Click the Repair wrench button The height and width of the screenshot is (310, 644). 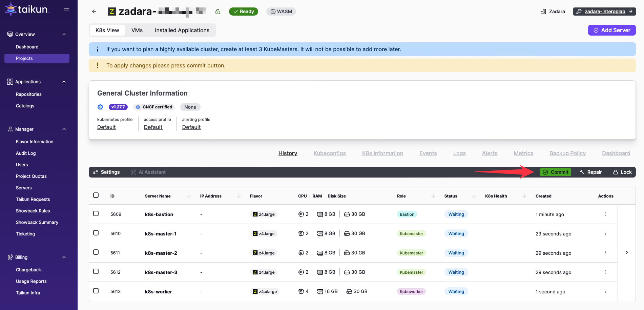pyautogui.click(x=590, y=172)
